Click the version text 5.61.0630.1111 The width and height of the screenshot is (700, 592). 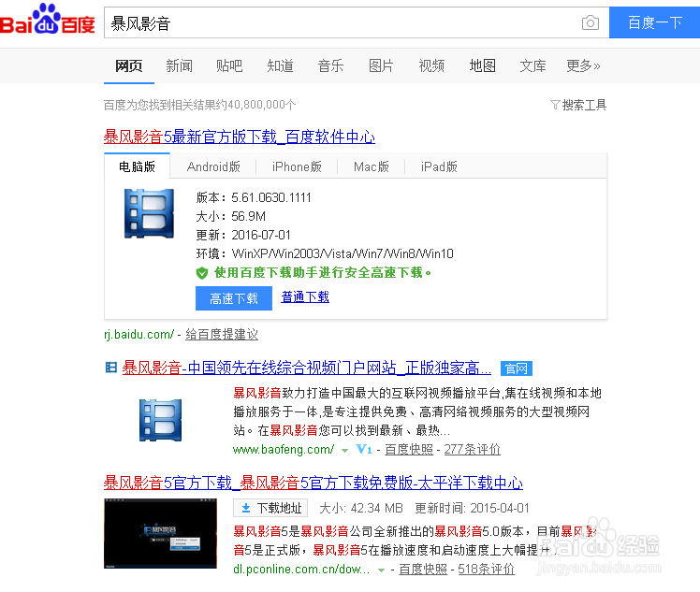coord(271,197)
